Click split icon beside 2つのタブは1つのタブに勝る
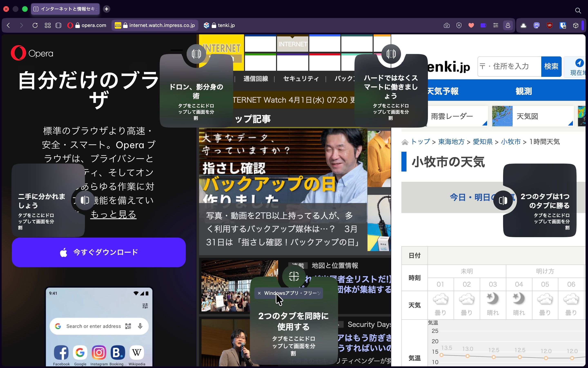This screenshot has height=368, width=588. pos(503,200)
